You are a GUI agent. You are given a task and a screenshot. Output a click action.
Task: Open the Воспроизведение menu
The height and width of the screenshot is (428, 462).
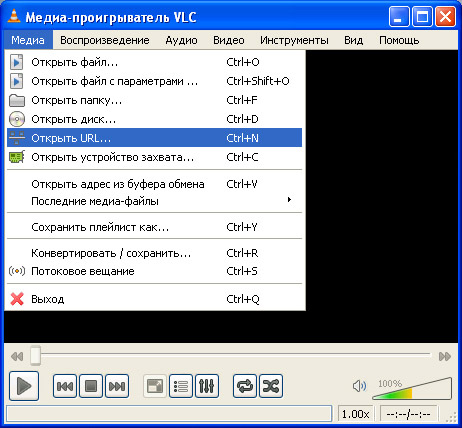click(x=105, y=40)
